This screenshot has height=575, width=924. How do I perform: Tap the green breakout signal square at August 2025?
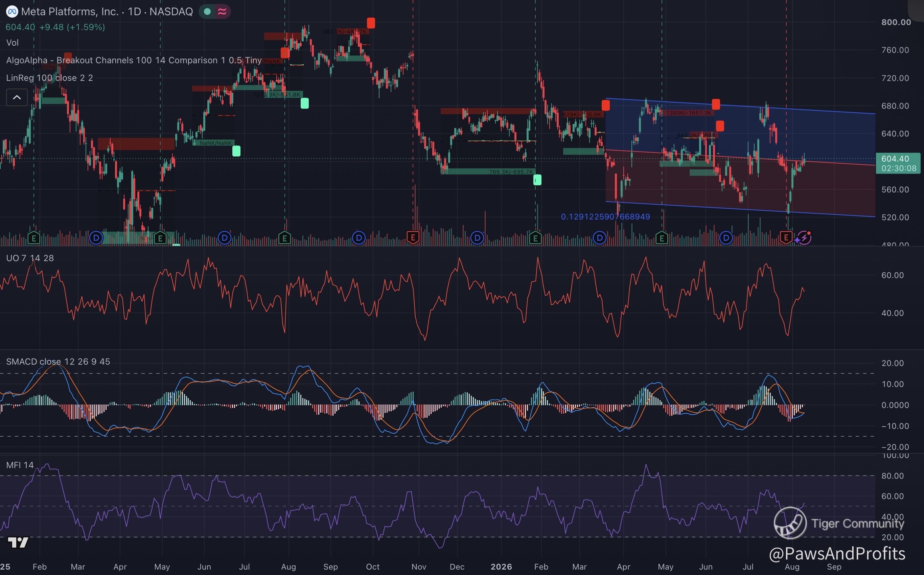coord(305,103)
